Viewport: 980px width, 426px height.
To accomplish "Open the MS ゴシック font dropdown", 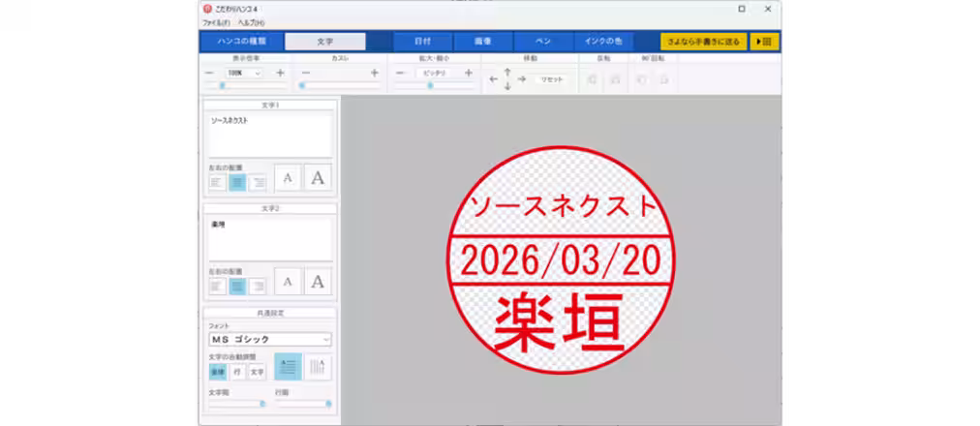I will pyautogui.click(x=269, y=340).
